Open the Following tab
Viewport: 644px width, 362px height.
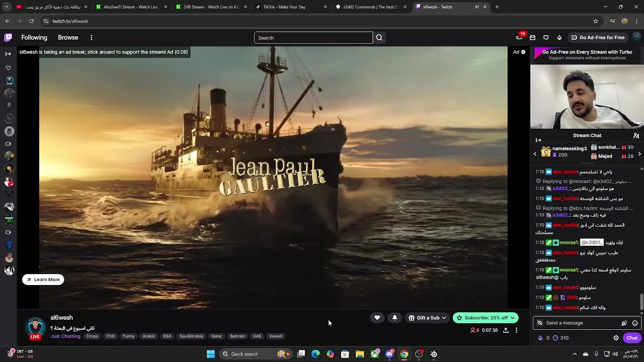[x=34, y=38]
